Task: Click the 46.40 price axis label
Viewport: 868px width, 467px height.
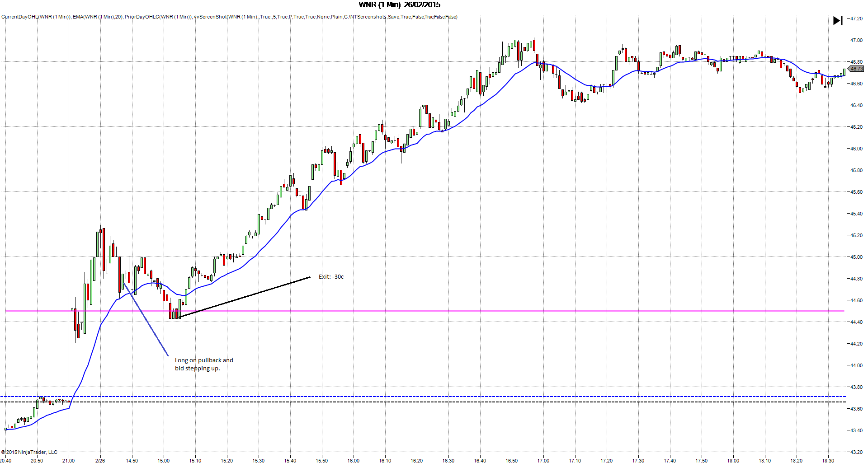Action: click(856, 105)
